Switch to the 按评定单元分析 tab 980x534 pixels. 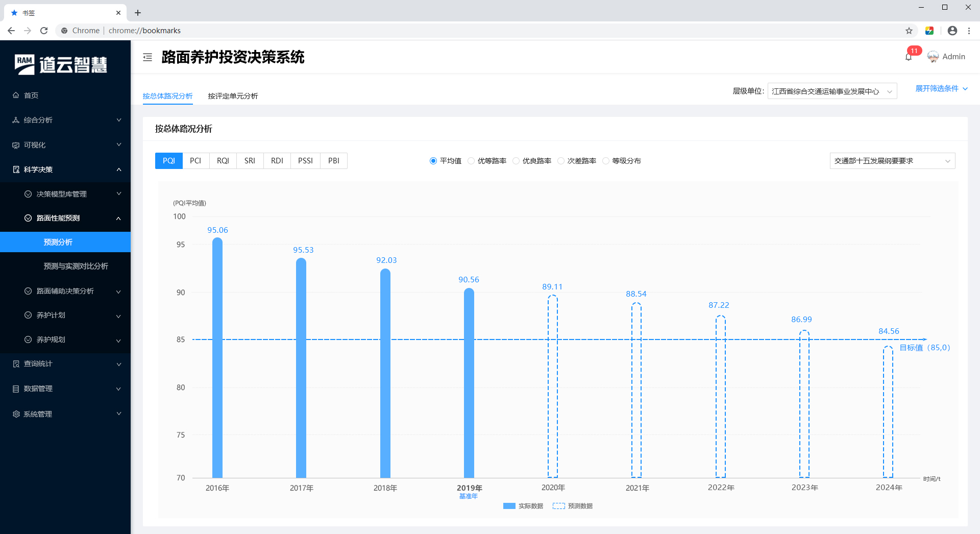[233, 96]
